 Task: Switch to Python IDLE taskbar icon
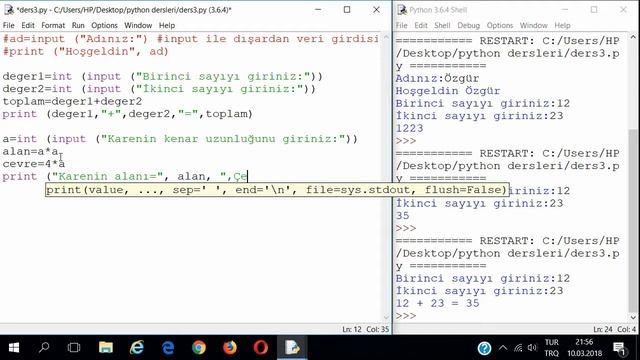tap(292, 347)
